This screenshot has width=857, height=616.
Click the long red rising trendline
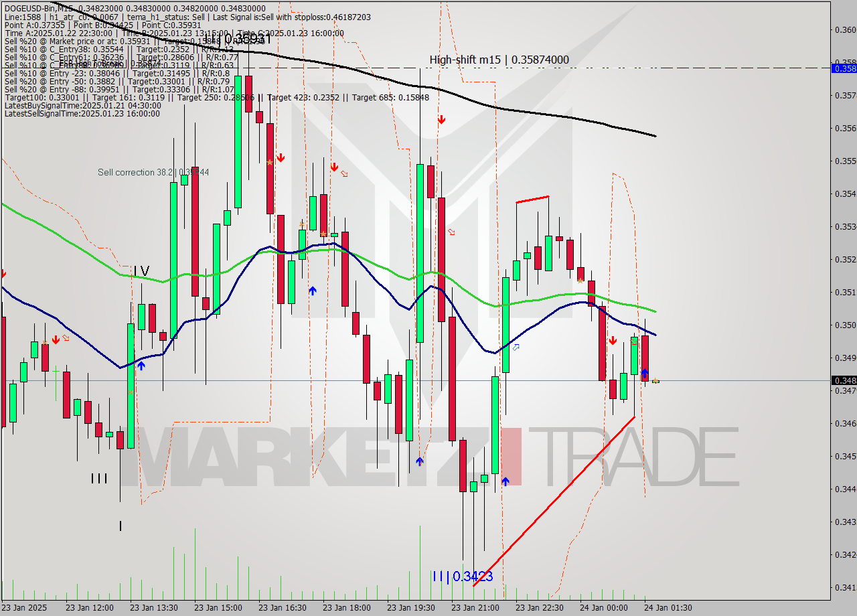pos(554,502)
